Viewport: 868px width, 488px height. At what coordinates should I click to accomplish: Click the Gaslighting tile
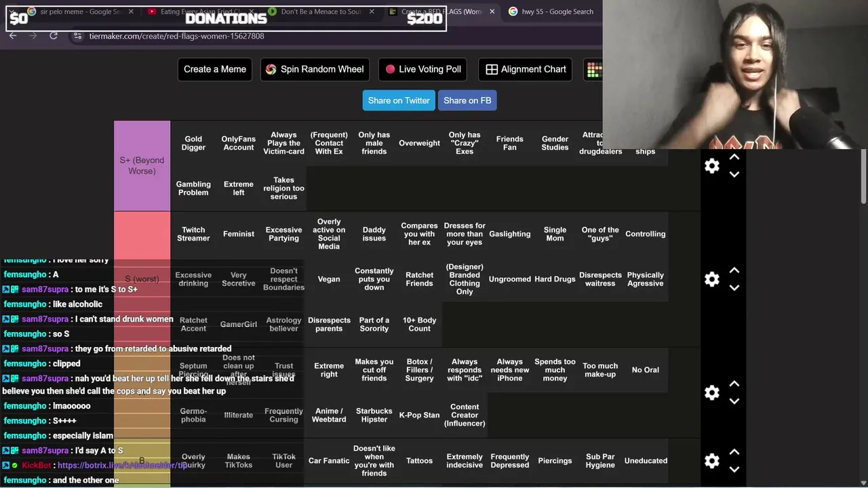click(510, 234)
